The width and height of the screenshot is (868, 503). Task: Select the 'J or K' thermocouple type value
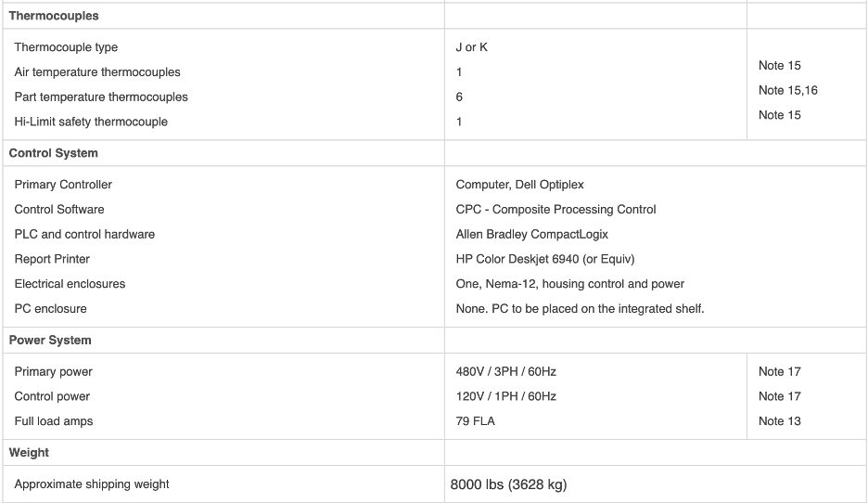click(471, 47)
